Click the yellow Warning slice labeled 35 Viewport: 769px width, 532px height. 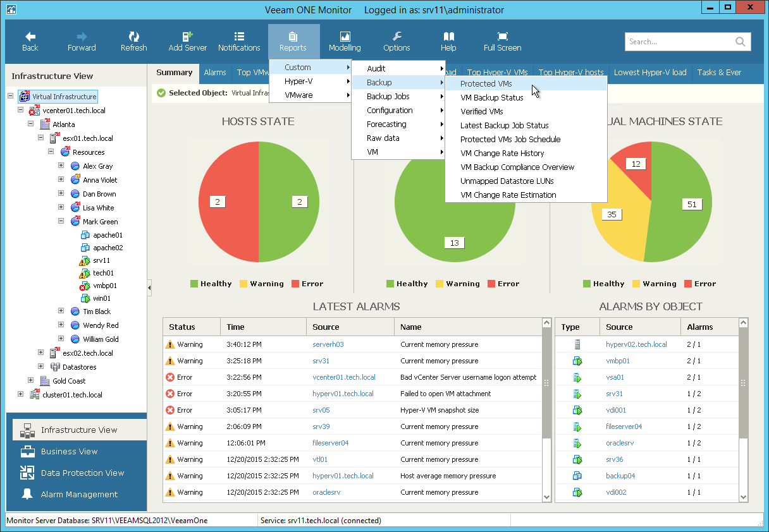(612, 214)
